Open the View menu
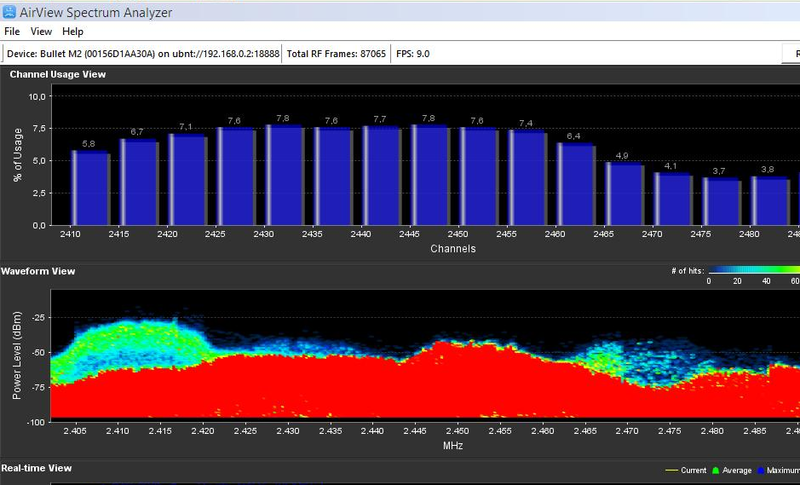Viewport: 800px width, 485px height. pyautogui.click(x=41, y=32)
